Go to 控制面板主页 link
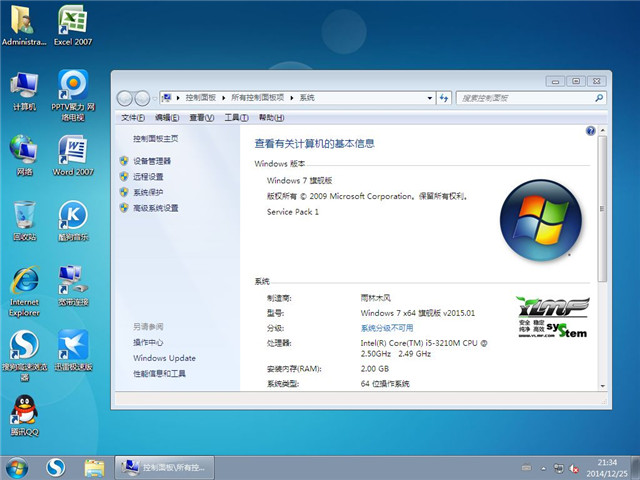The height and width of the screenshot is (480, 640). [x=156, y=139]
